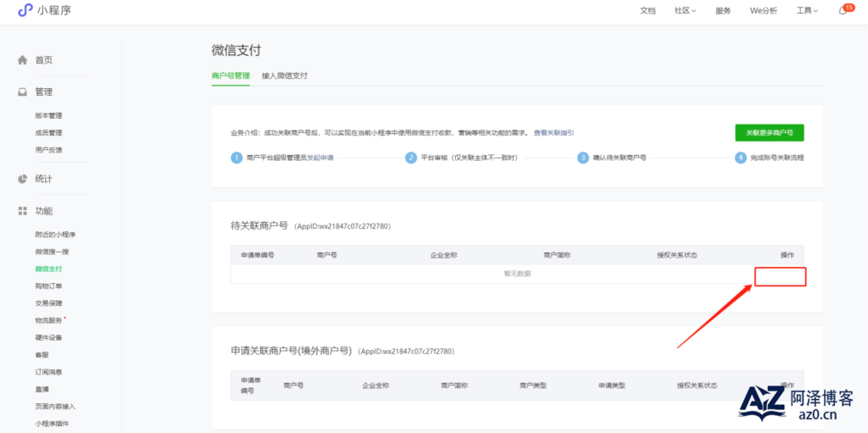Viewport: 868px width, 433px height.
Task: Click 申请类型 column header
Action: [x=612, y=386]
